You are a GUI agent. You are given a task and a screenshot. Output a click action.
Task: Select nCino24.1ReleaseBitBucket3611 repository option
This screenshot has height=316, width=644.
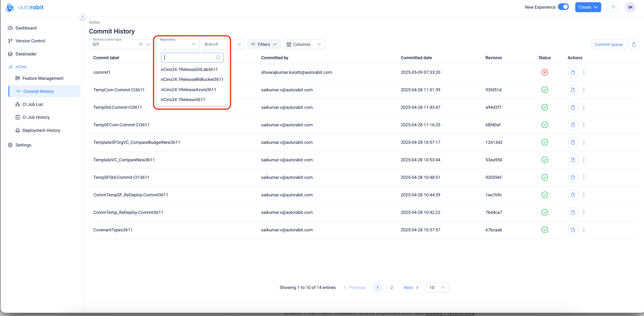pos(192,79)
